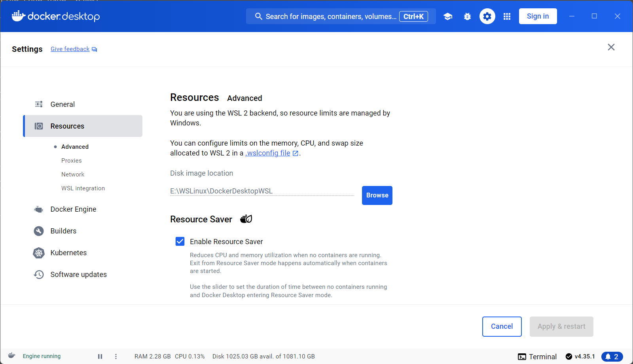
Task: Open Network settings sub-item
Action: pyautogui.click(x=73, y=174)
